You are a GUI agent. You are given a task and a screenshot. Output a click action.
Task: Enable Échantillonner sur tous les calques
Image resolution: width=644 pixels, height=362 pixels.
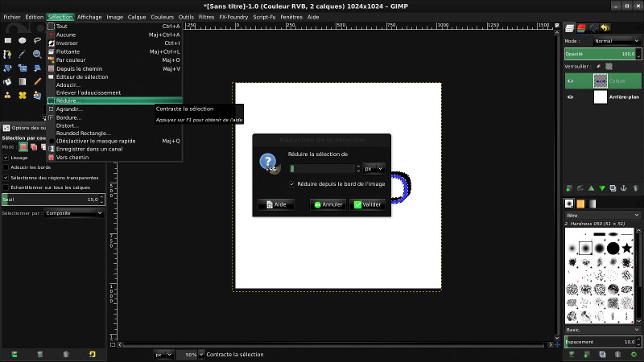click(x=6, y=187)
